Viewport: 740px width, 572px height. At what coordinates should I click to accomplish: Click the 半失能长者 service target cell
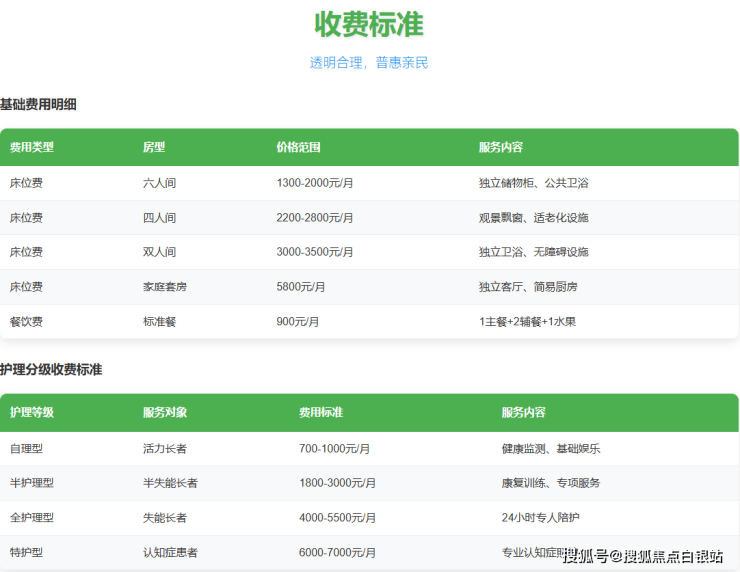coord(170,483)
